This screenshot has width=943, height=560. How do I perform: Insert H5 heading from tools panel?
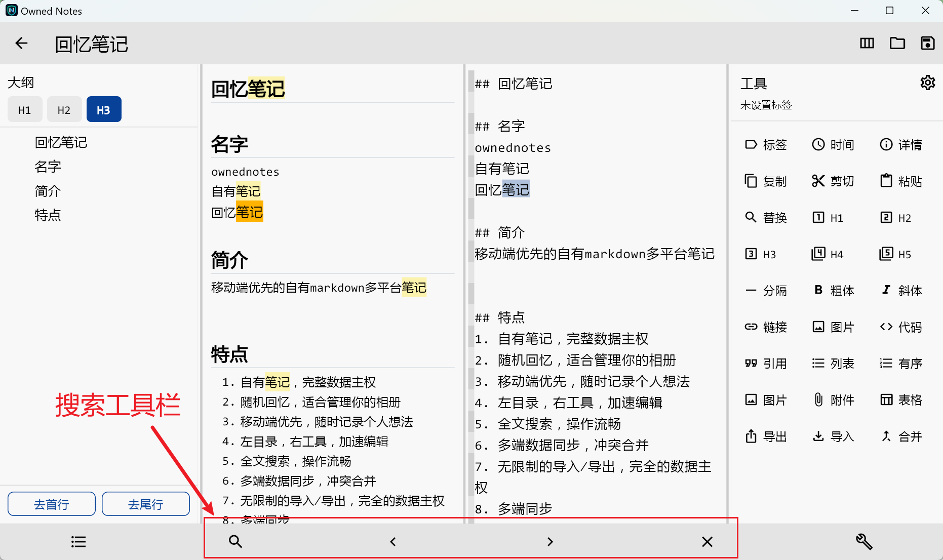point(896,254)
